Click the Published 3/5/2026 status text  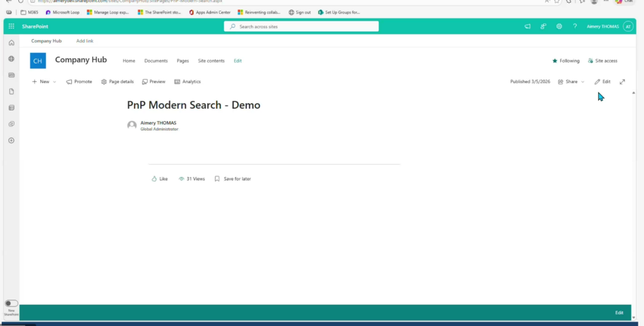coord(530,82)
